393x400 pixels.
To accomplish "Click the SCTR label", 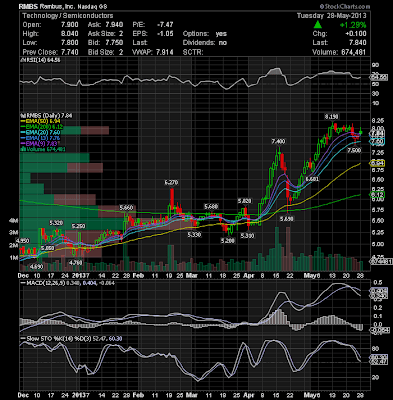I will pos(193,52).
